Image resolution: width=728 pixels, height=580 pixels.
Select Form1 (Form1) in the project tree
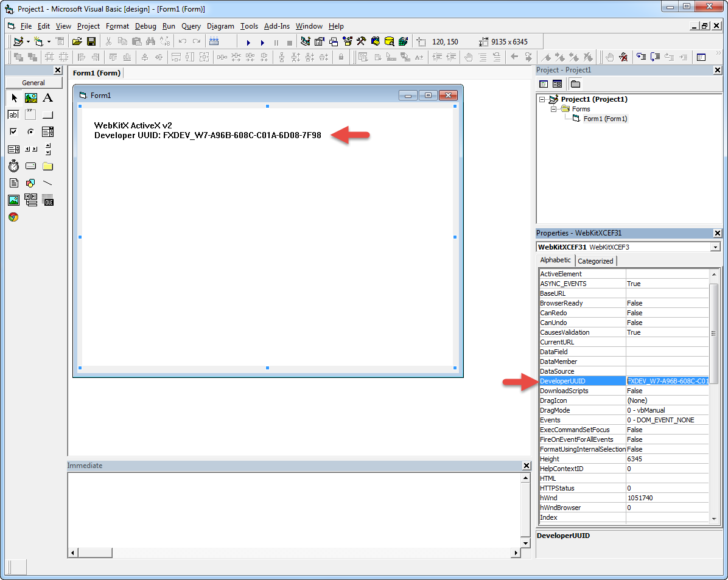click(604, 119)
